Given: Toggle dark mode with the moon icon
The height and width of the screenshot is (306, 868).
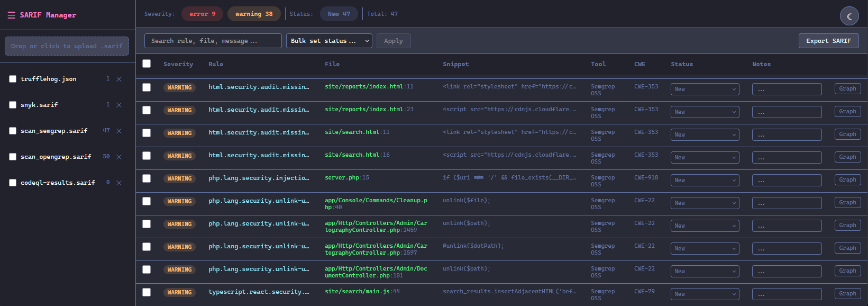Looking at the screenshot, I should pos(849,16).
